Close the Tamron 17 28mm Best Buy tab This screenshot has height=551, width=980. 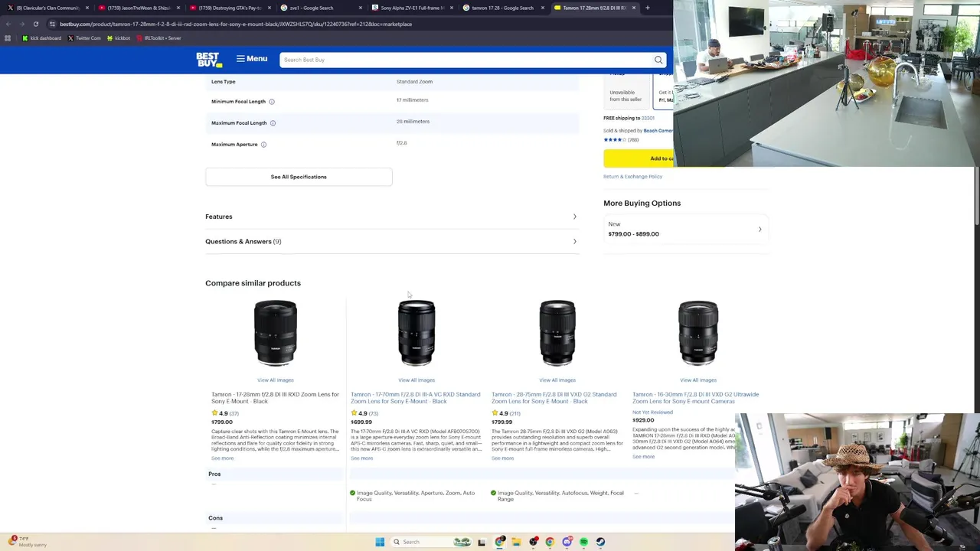(x=634, y=8)
